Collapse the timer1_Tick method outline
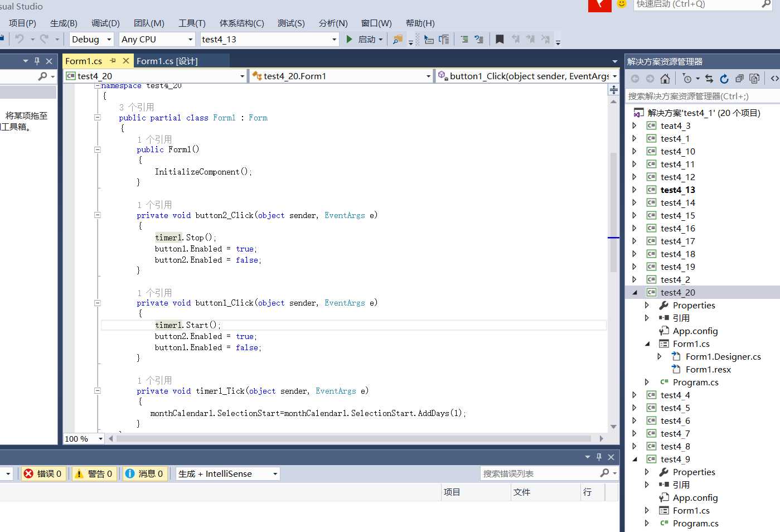Screen dimensions: 780x532 coord(98,391)
